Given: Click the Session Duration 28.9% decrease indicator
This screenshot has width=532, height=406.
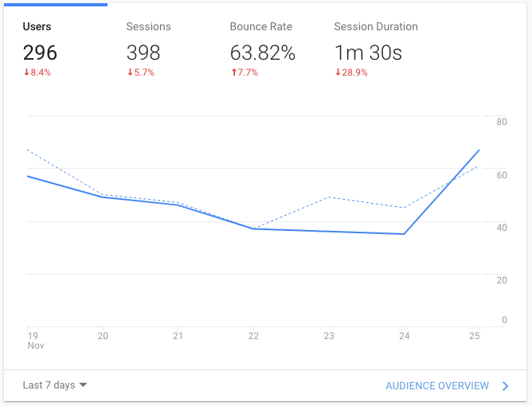Looking at the screenshot, I should [350, 73].
